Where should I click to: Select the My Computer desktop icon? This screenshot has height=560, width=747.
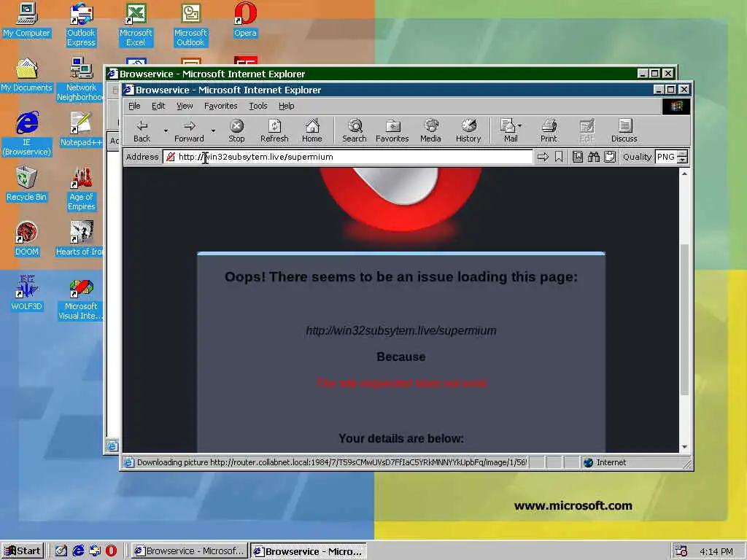click(x=27, y=20)
